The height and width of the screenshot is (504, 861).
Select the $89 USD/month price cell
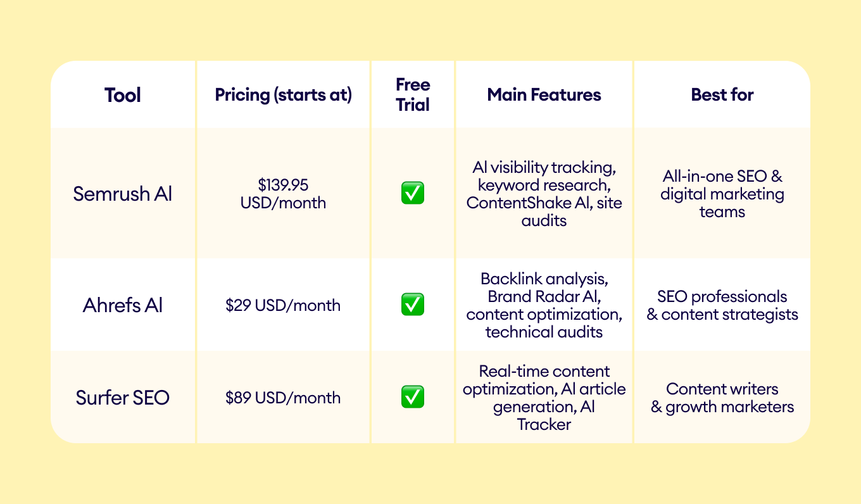pos(283,398)
